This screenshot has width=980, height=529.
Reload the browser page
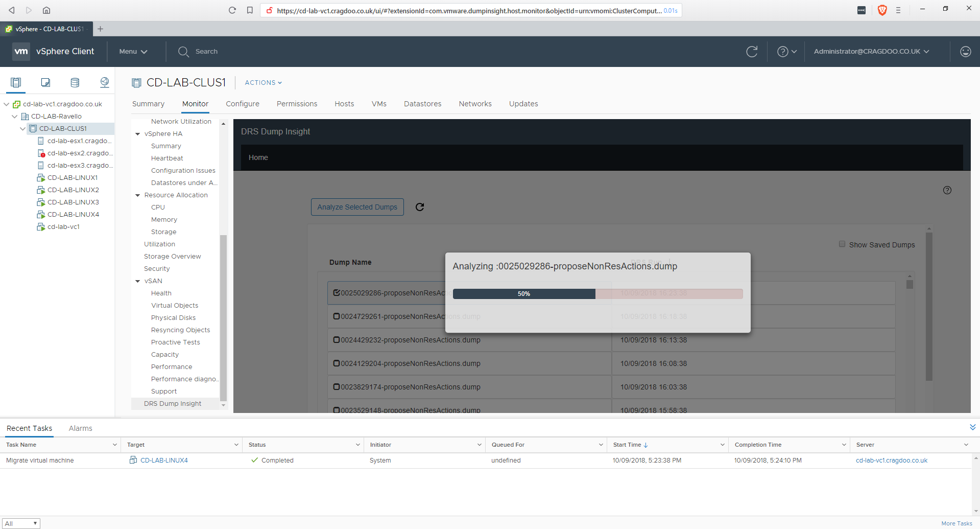[232, 10]
